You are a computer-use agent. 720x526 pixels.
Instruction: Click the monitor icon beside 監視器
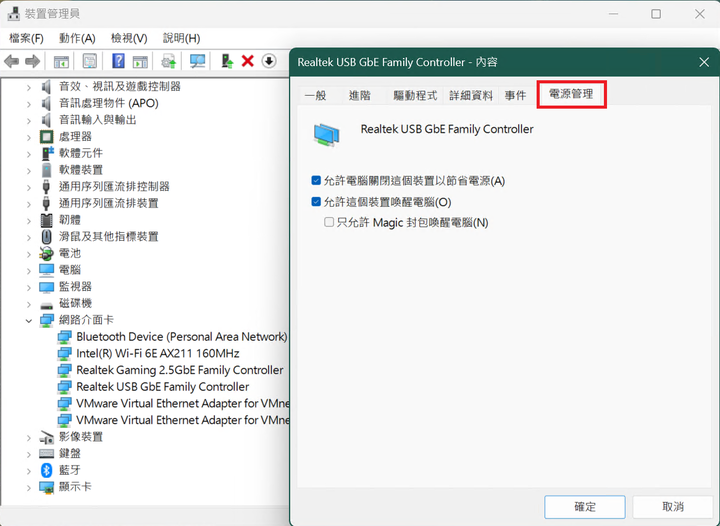point(46,287)
